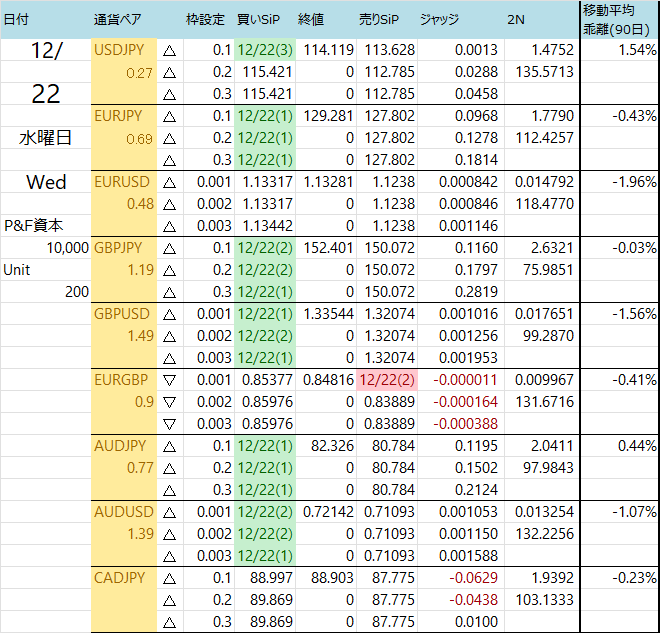Select the Wed weekday cell
This screenshot has width=660, height=633.
coord(46,182)
